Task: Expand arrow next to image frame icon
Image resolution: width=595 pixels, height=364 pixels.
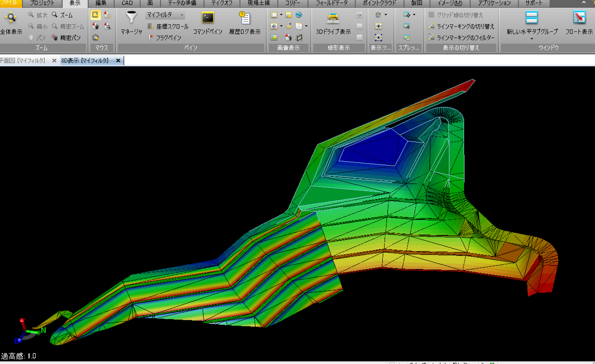Action: 281,15
